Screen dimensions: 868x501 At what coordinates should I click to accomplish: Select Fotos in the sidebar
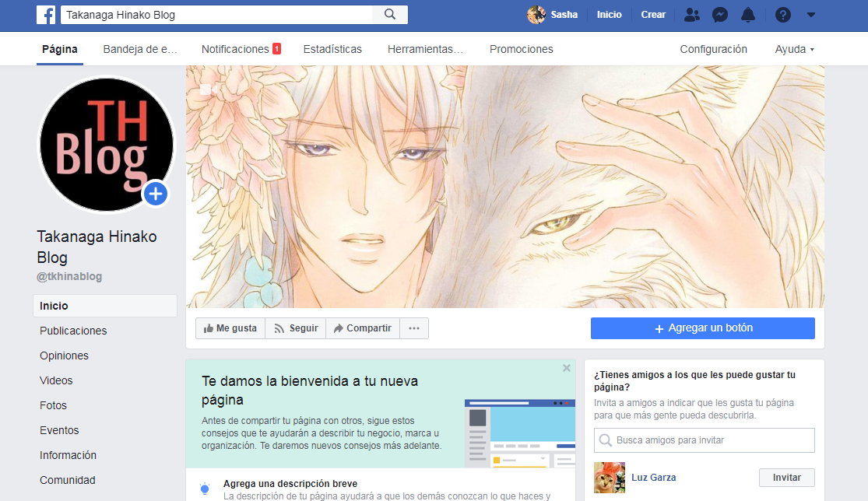(x=53, y=405)
